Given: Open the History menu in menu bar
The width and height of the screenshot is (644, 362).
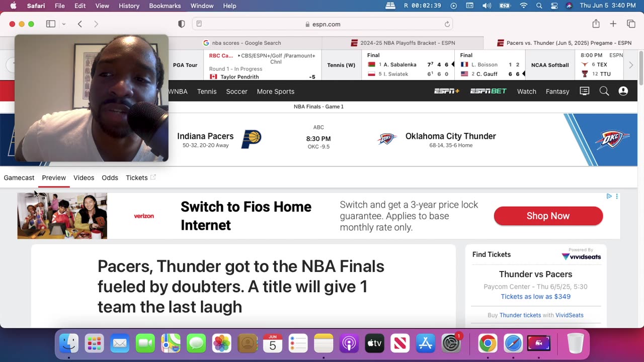Looking at the screenshot, I should [x=129, y=6].
